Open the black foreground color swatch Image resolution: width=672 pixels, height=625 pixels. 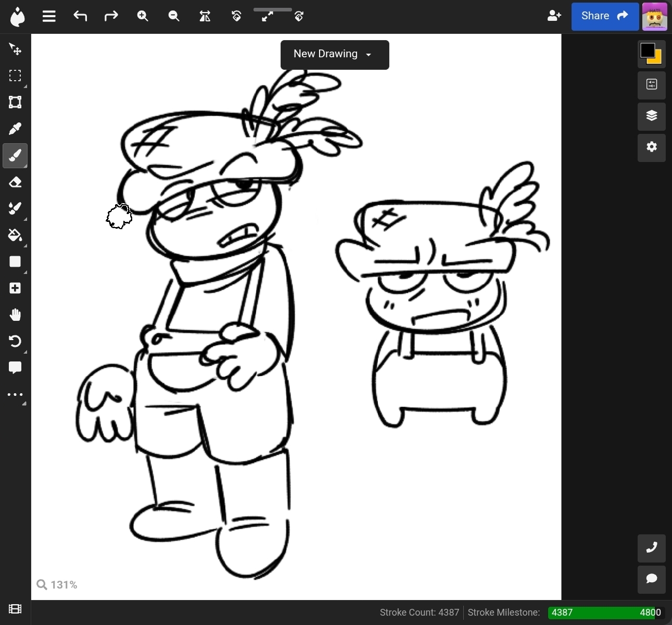tap(647, 50)
